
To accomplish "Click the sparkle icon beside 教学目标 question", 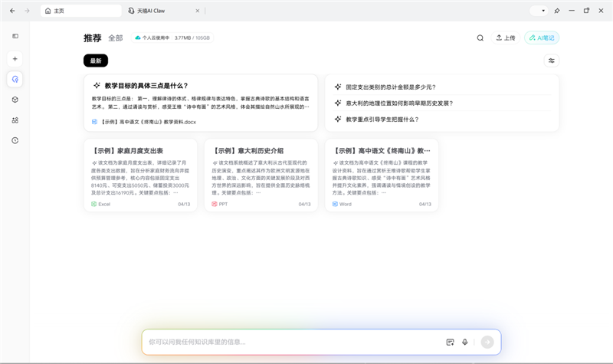I will pyautogui.click(x=97, y=85).
